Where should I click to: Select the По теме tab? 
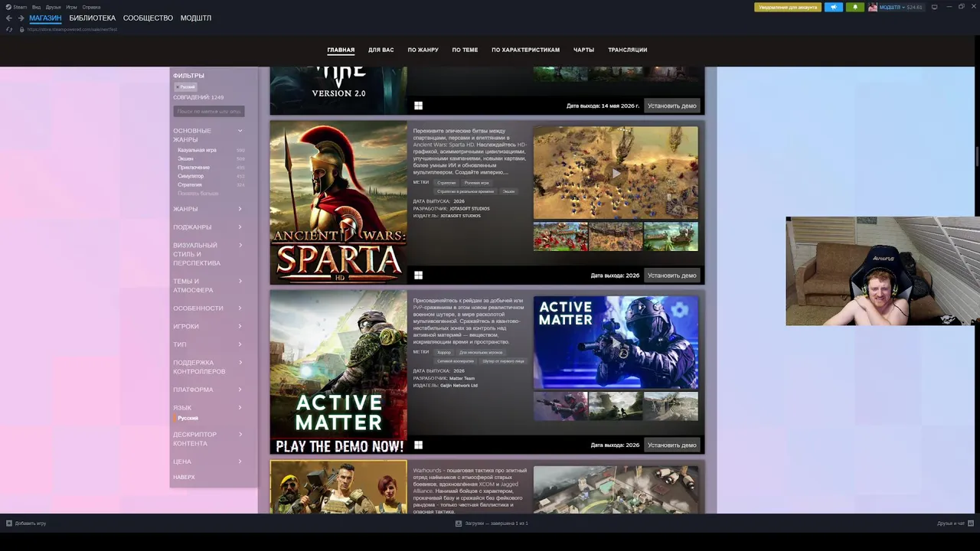click(x=465, y=50)
